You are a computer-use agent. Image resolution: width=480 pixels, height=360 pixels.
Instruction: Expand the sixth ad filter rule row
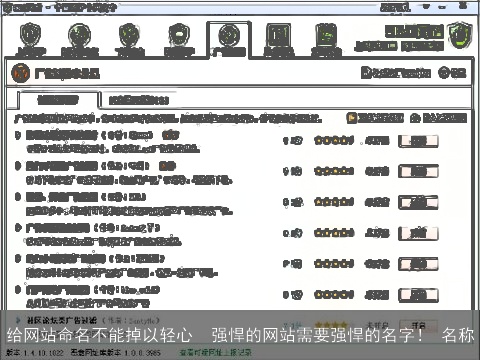pos(18,289)
